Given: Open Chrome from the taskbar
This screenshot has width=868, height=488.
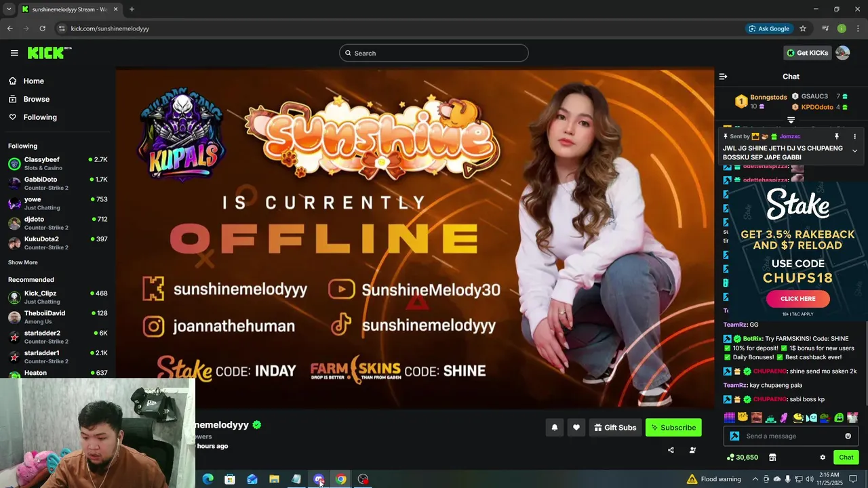Looking at the screenshot, I should [x=341, y=479].
